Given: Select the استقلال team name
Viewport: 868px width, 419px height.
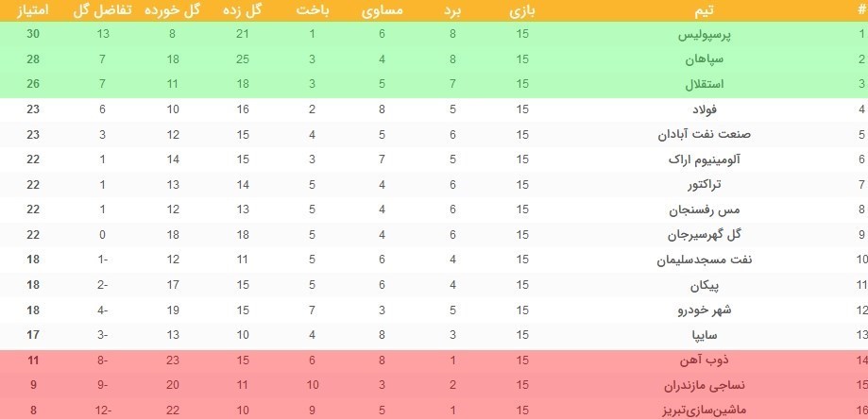Looking at the screenshot, I should click(x=706, y=84).
